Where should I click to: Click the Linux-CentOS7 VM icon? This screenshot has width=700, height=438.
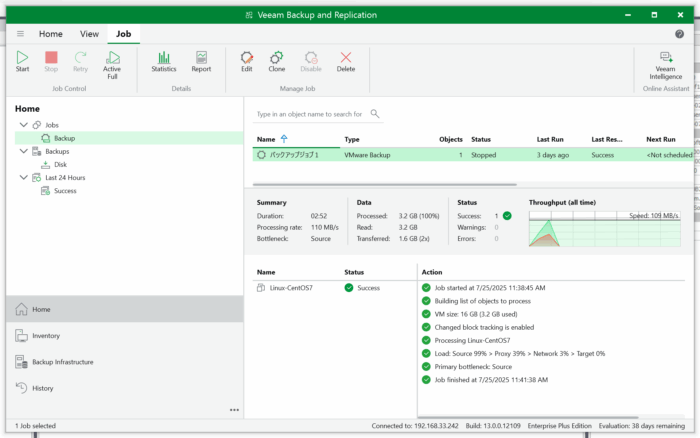(x=261, y=288)
